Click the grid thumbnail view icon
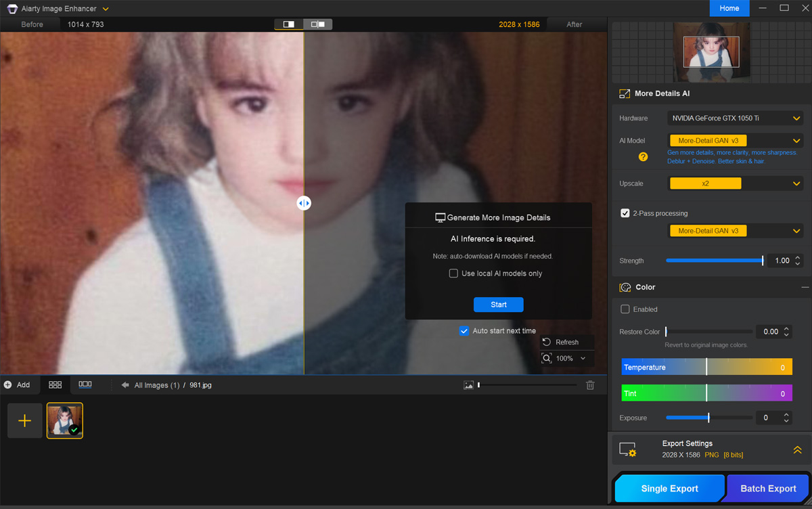812x509 pixels. 55,384
